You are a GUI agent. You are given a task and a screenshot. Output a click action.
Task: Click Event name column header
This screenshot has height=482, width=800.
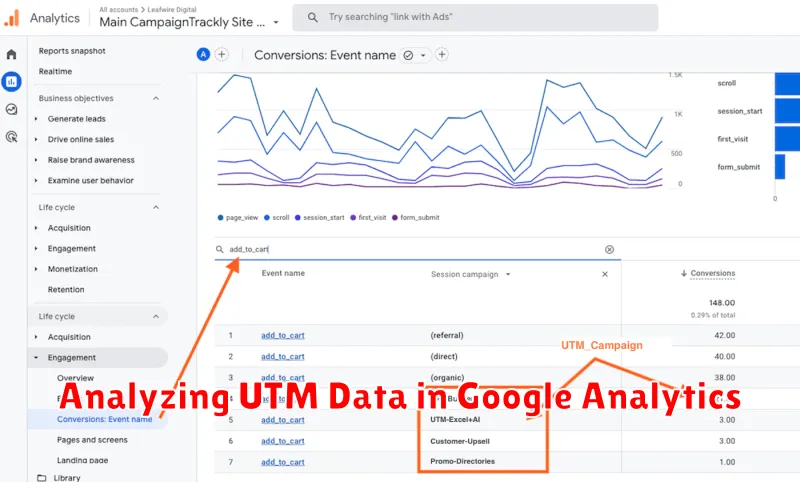coord(283,273)
